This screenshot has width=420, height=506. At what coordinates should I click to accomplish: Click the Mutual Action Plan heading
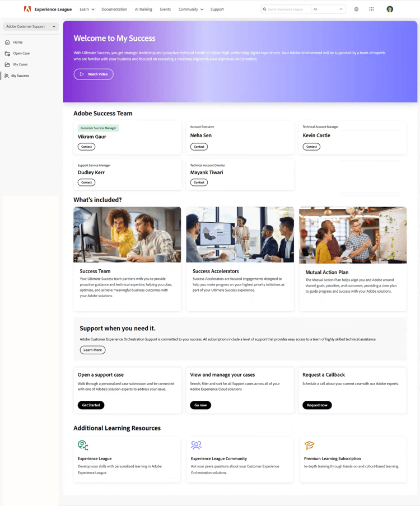327,273
